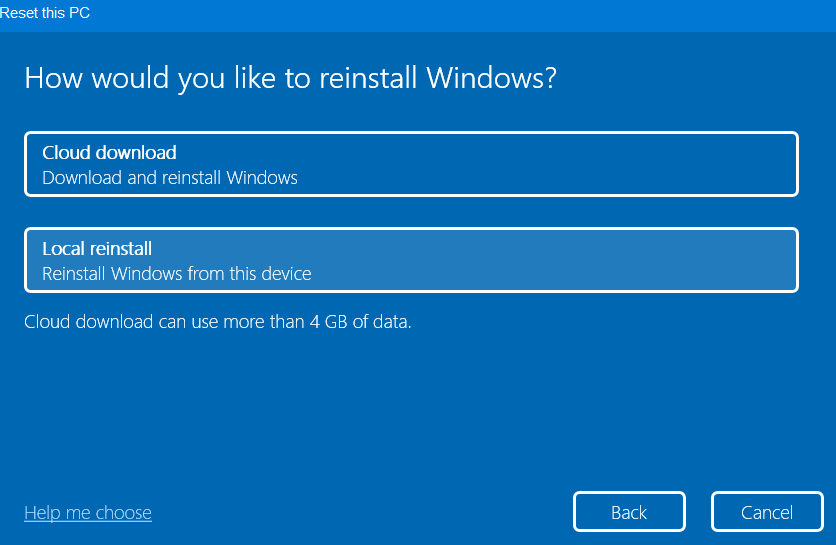This screenshot has width=836, height=545.
Task: Get help choosing a reinstall method
Action: pos(88,513)
